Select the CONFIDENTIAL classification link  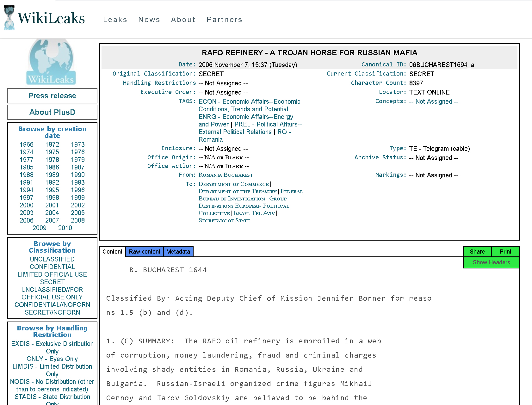(x=52, y=267)
